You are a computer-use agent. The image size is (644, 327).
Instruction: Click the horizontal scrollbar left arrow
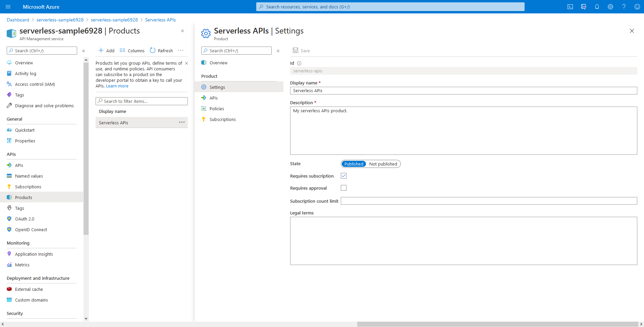[3, 324]
